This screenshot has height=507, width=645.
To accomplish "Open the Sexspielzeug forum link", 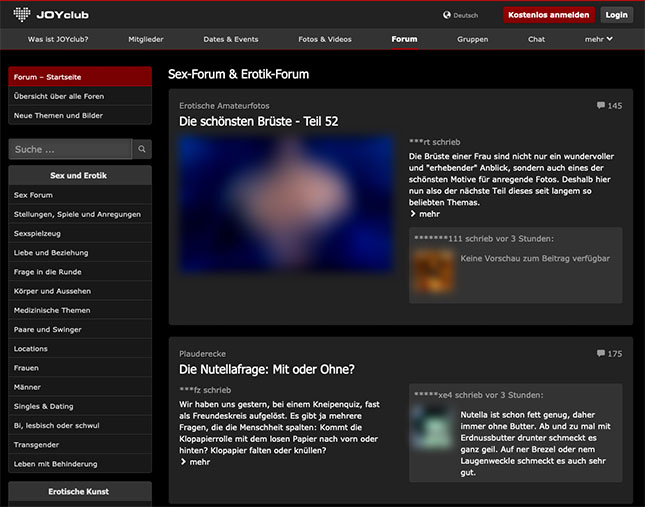I will click(x=80, y=233).
